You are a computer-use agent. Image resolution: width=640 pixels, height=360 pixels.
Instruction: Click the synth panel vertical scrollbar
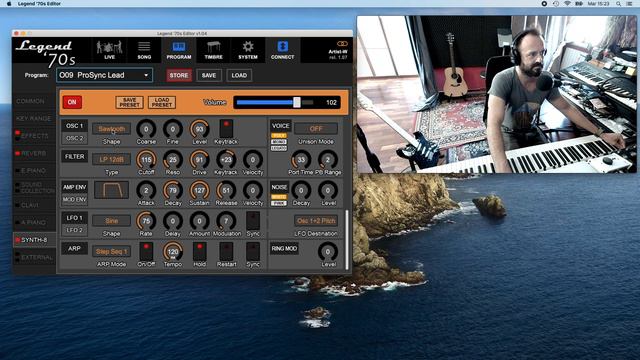tap(347, 240)
